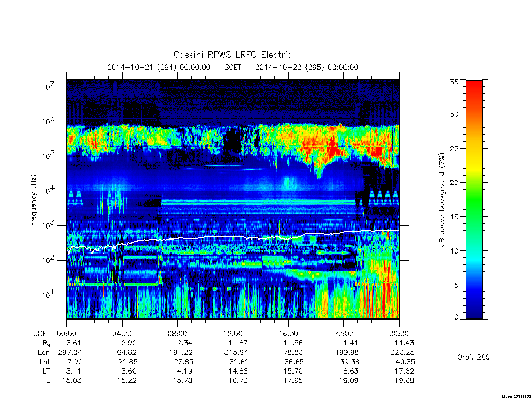This screenshot has width=532, height=399.
Task: Click the 10^7 frequency axis label
Action: click(x=49, y=87)
